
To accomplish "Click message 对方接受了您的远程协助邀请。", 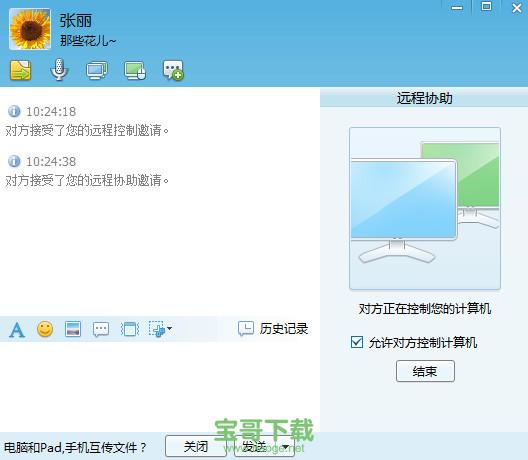I will click(x=87, y=180).
